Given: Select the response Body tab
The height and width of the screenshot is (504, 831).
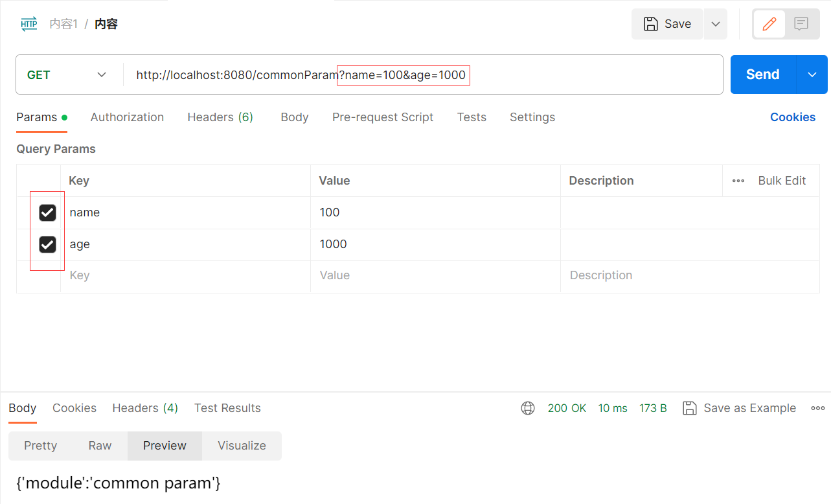Looking at the screenshot, I should tap(23, 408).
